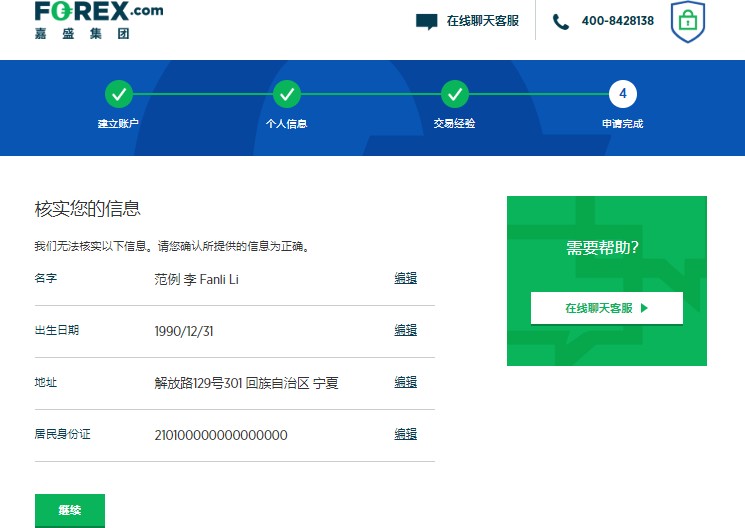
Task: Click the step three checkmark for 交易经验
Action: pos(455,94)
